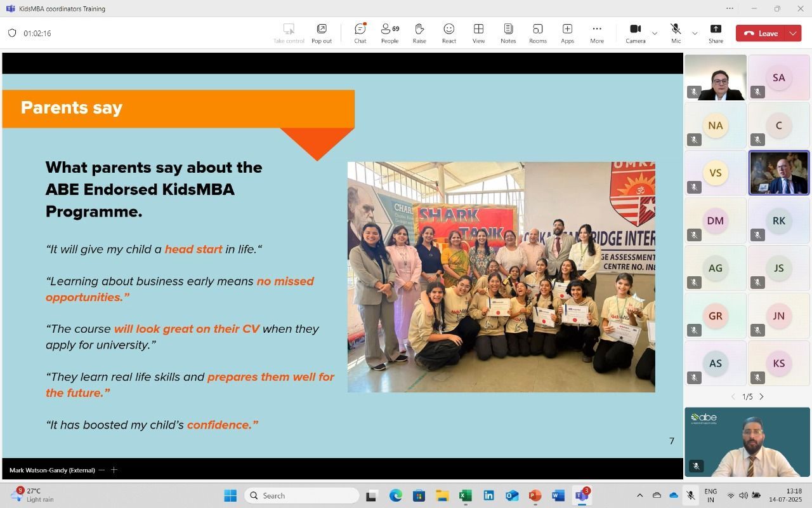The width and height of the screenshot is (812, 508).
Task: Open LinkedIn from taskbar
Action: 488,495
